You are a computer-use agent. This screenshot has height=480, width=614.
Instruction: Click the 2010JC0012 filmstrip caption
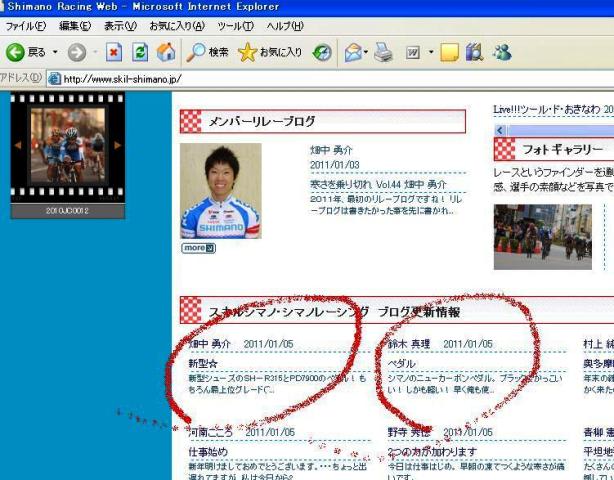[x=67, y=211]
